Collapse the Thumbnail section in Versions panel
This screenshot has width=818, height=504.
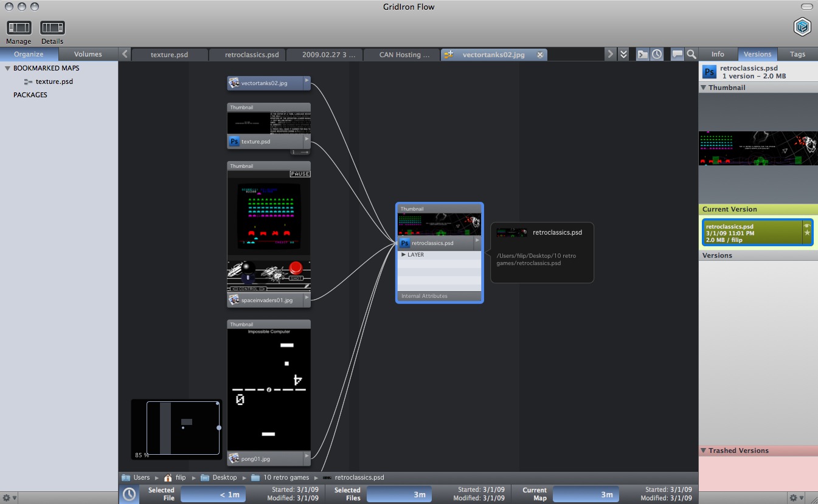(x=704, y=88)
